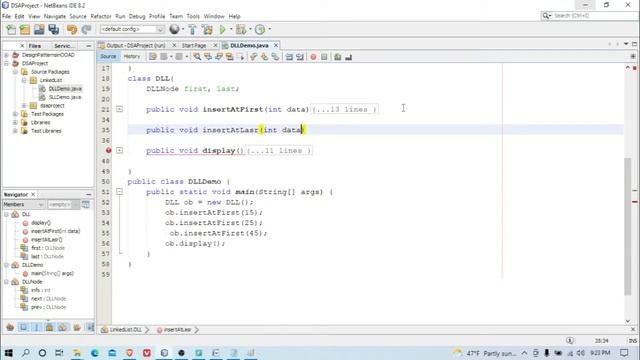Open Windows Start menu on taskbar

[8, 353]
